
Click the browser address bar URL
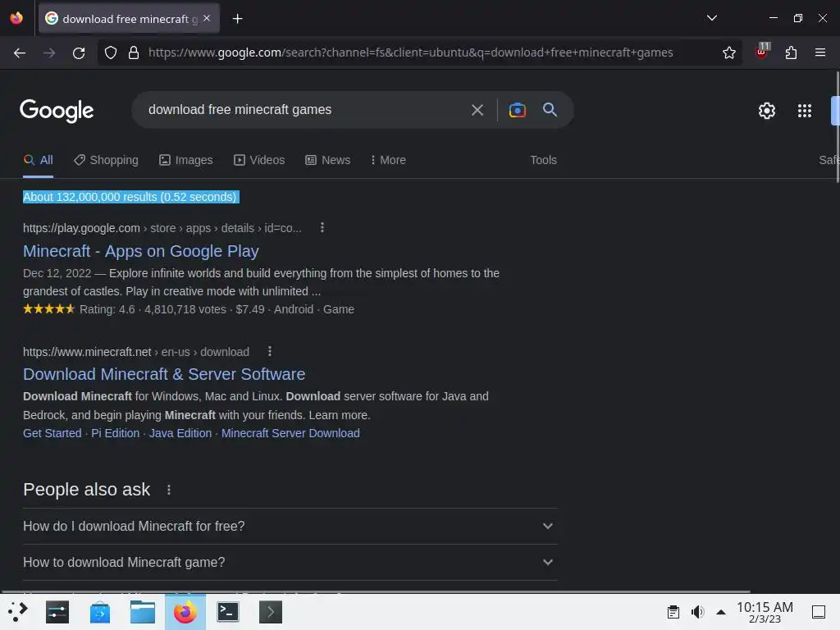410,52
